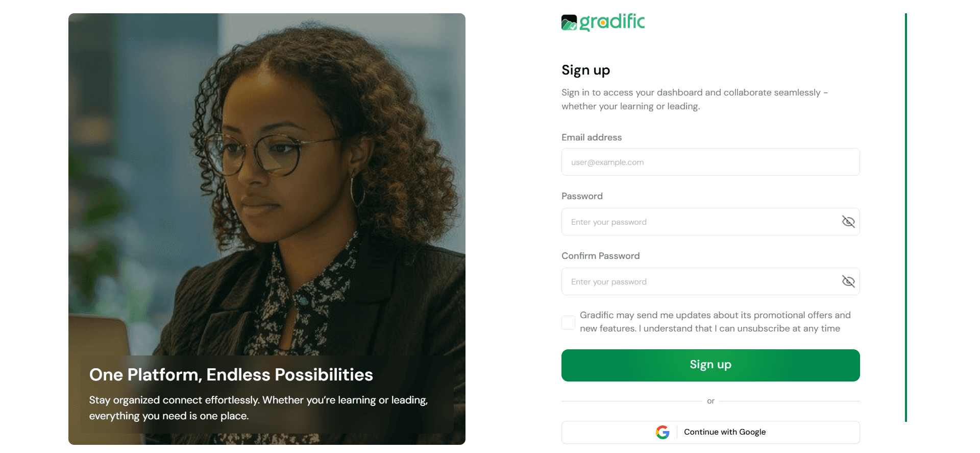This screenshot has width=980, height=453.
Task: Click the 'One Platform, Endless Possibilities' heading
Action: pyautogui.click(x=231, y=375)
